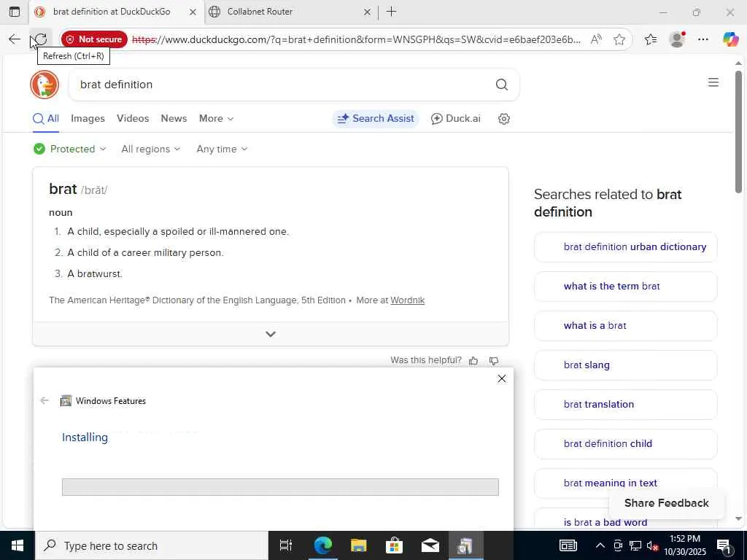The image size is (747, 560).
Task: Click the magnifier search button
Action: [502, 85]
